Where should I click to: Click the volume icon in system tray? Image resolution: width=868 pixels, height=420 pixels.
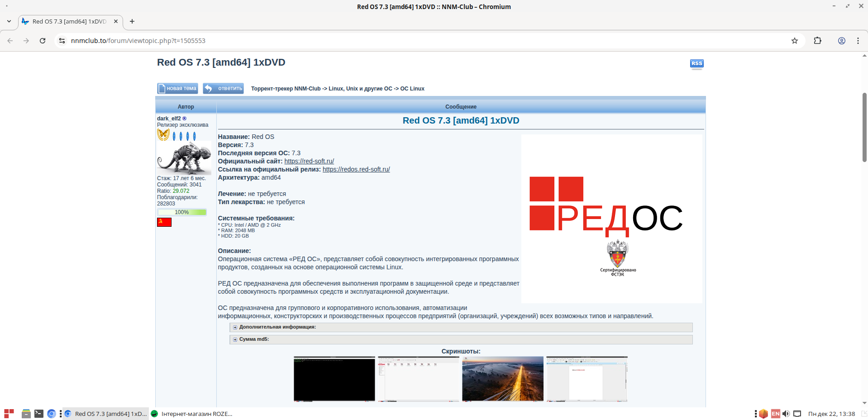786,414
